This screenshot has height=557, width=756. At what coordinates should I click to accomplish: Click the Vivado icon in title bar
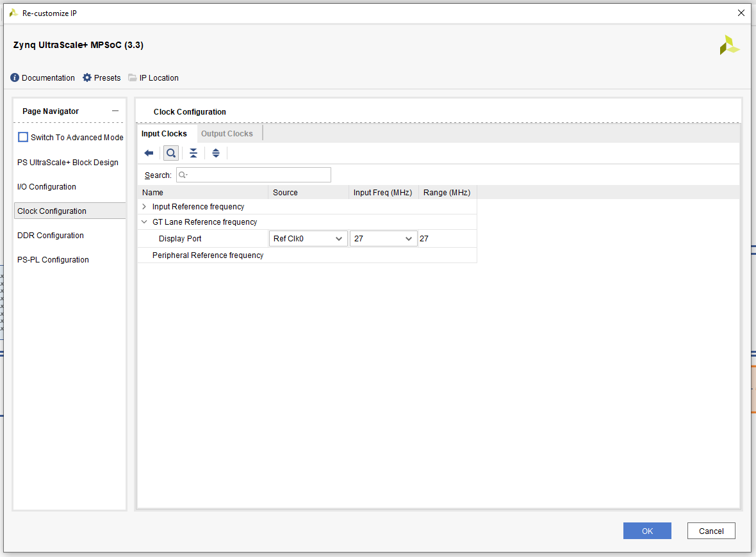point(13,13)
